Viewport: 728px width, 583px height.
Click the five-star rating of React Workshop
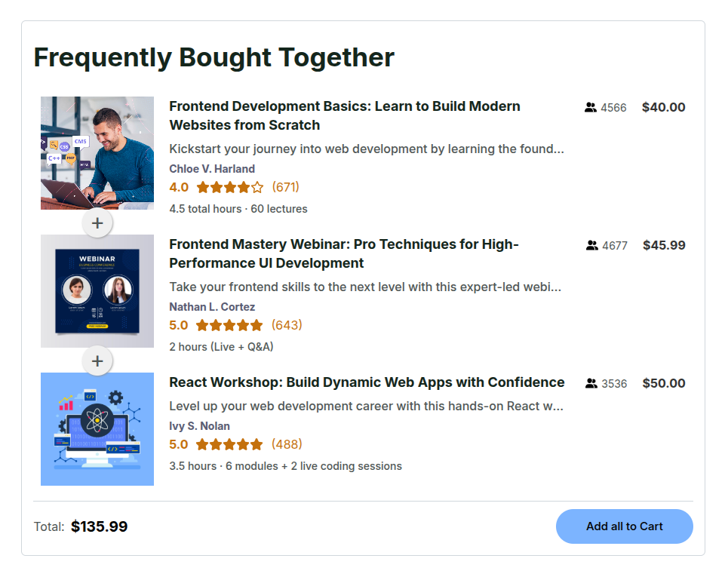tap(229, 444)
